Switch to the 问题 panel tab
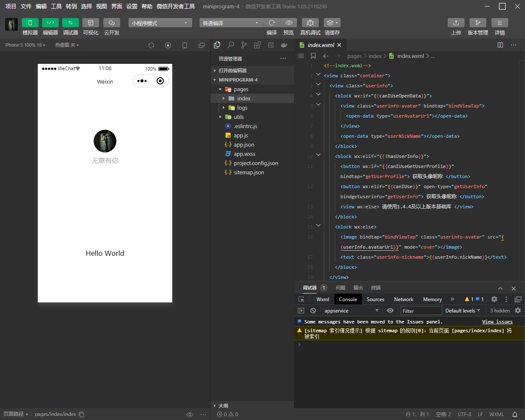This screenshot has height=420, width=525. pos(341,288)
